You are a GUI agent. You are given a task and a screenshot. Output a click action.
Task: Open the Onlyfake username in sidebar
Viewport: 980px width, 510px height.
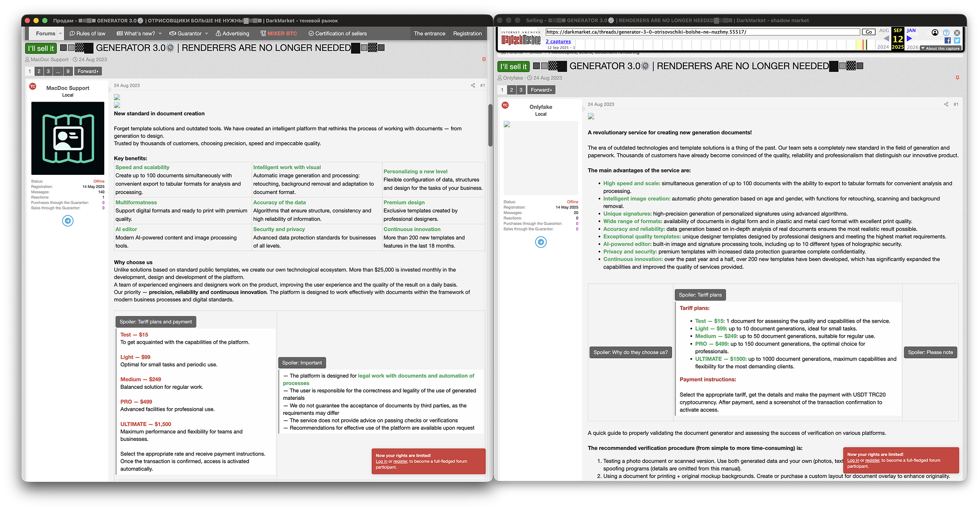(x=541, y=107)
